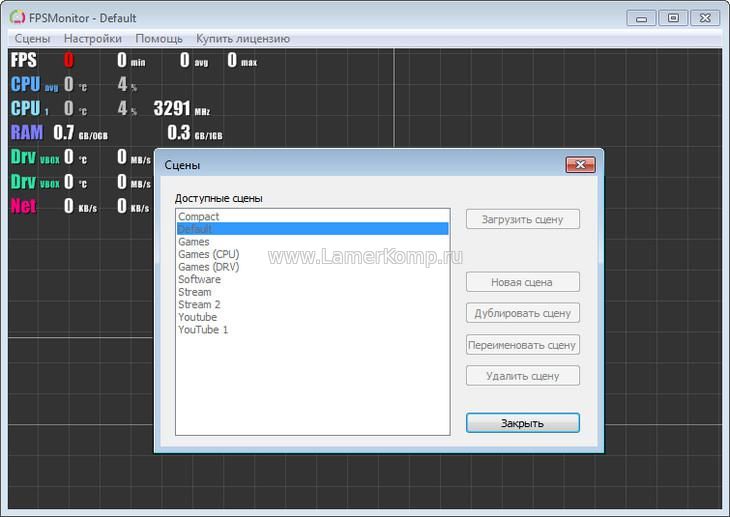Open the Сцены menu
Screen dimensions: 730x517
tap(32, 38)
